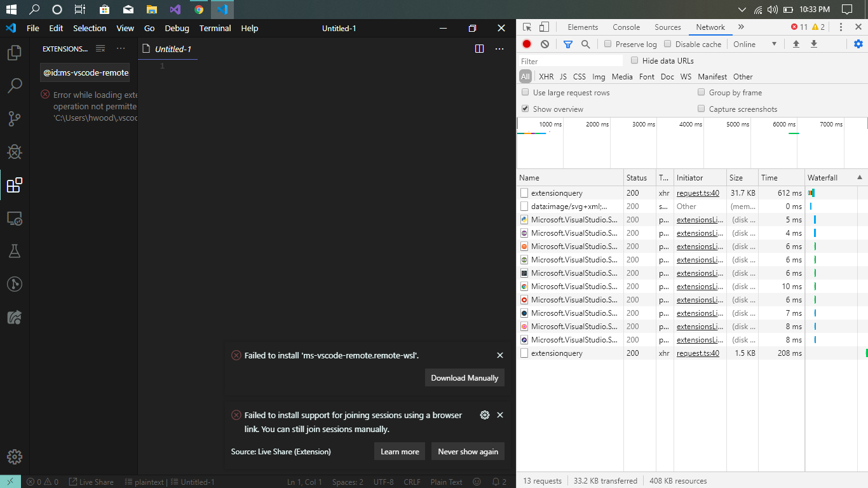The height and width of the screenshot is (488, 868).
Task: Click Never show again for Live Share
Action: 468,451
